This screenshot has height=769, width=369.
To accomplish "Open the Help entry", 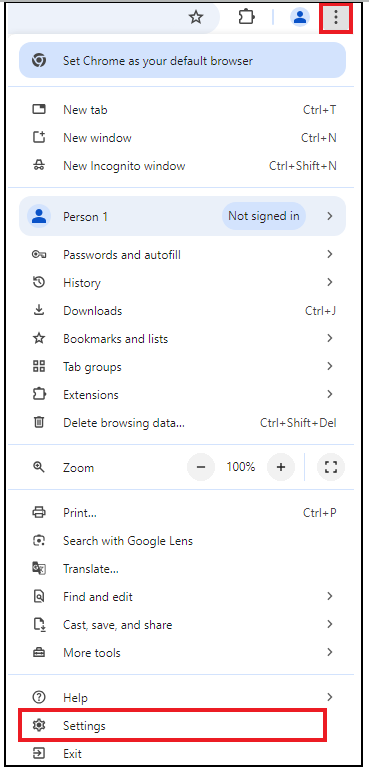I will pos(183,697).
